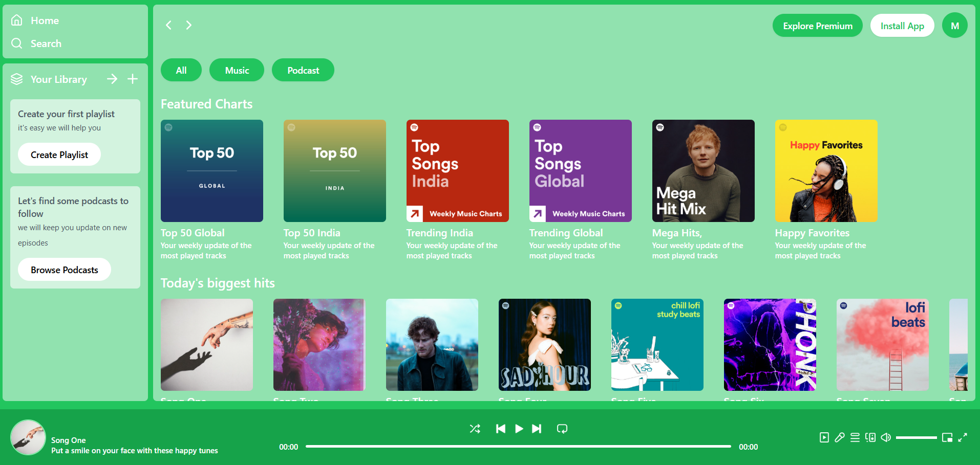This screenshot has height=465, width=980.
Task: Adjust the volume slider
Action: coord(917,437)
